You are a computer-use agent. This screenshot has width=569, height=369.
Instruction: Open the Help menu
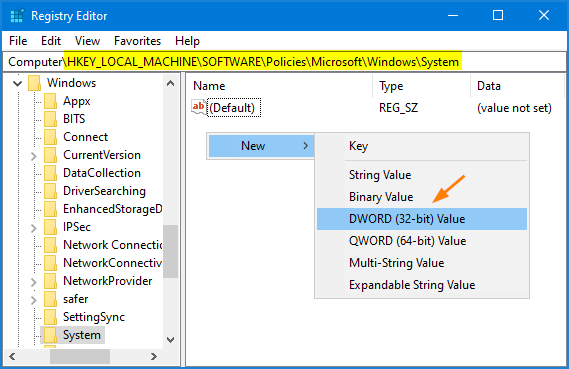click(187, 41)
